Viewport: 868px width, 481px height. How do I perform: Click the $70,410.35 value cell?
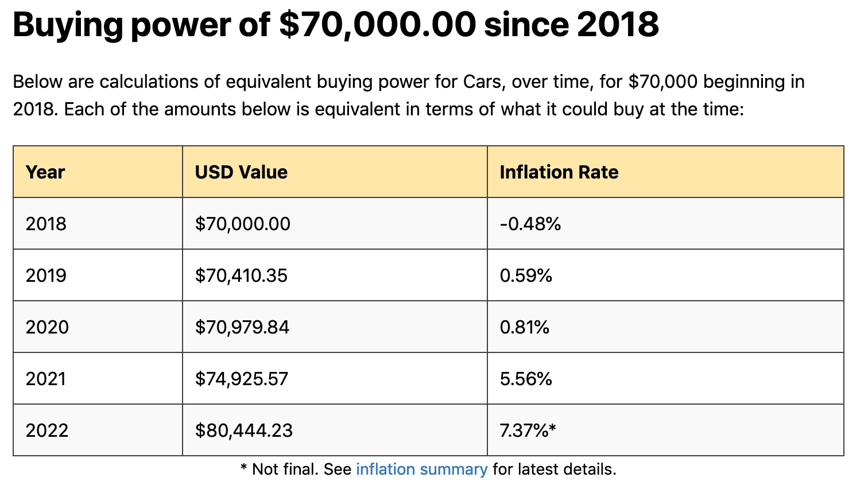tap(335, 276)
